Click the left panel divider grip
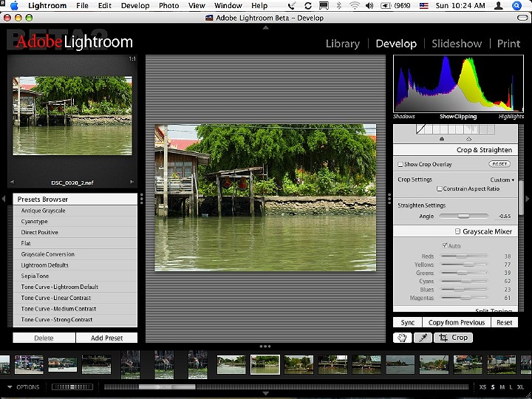The width and height of the screenshot is (532, 399). (x=141, y=199)
